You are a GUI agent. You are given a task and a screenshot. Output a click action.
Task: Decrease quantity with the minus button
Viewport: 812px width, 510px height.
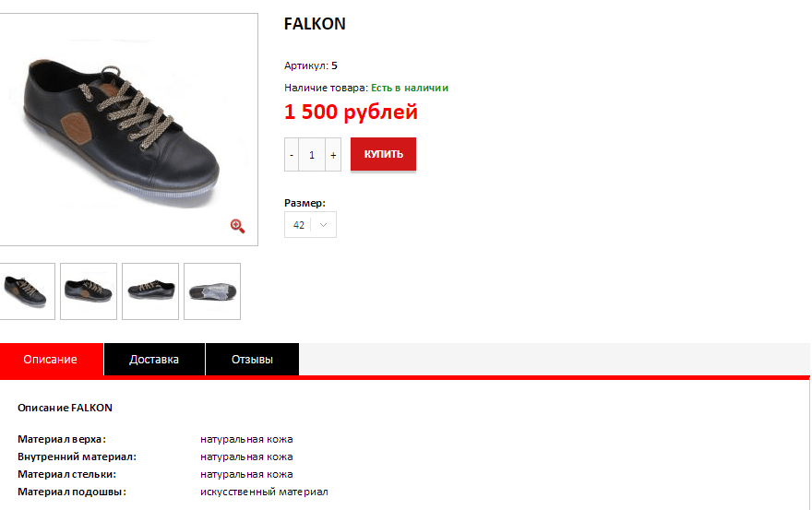(x=292, y=154)
